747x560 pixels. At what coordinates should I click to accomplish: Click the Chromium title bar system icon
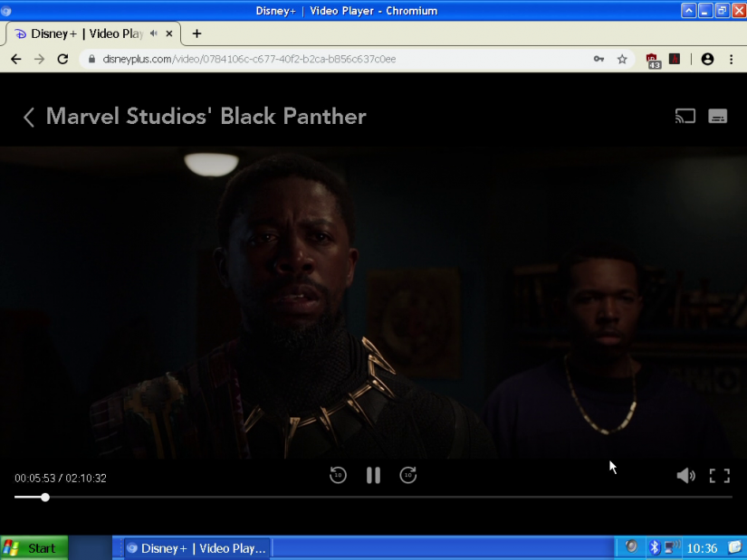(6, 11)
